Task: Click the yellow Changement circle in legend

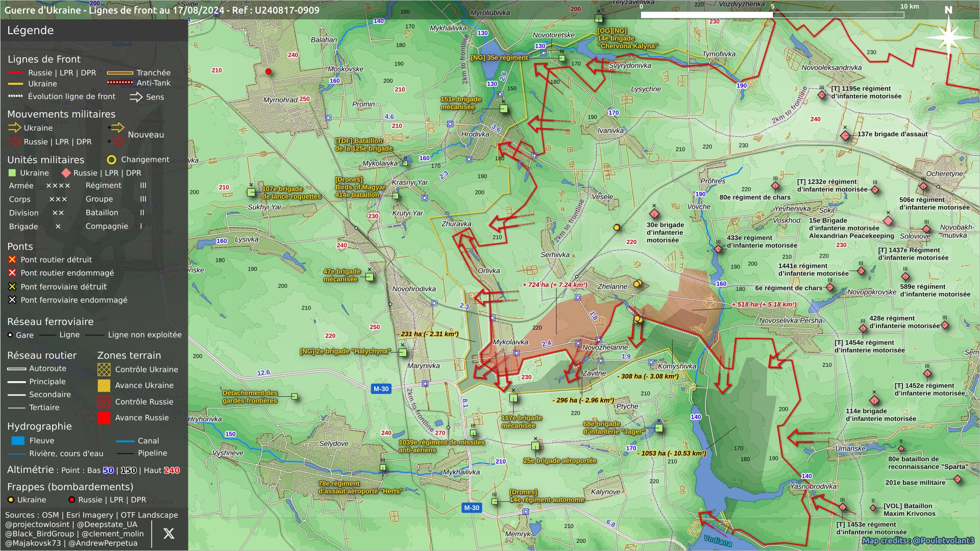Action: tap(111, 160)
